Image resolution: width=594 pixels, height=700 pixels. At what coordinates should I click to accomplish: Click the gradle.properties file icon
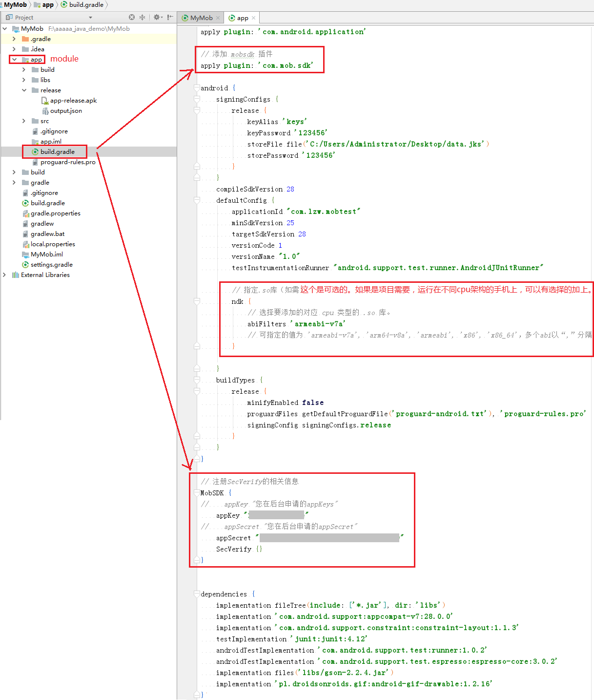25,213
